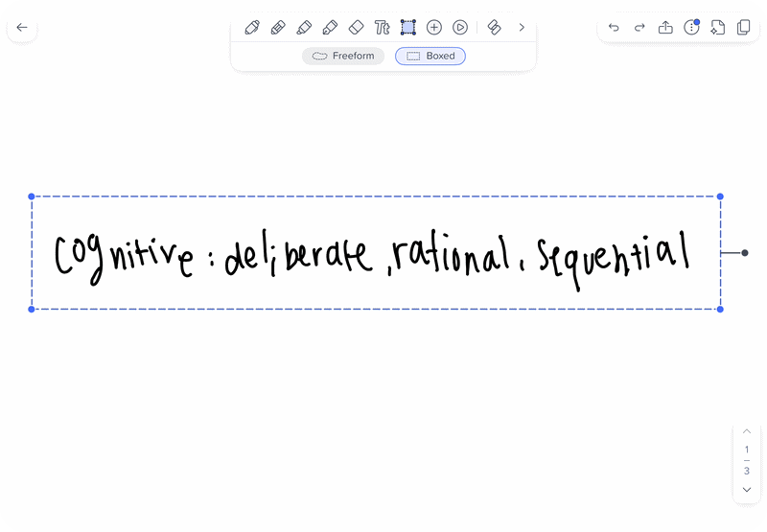Click the top-right selection corner handle
The image size is (767, 532).
tap(720, 197)
